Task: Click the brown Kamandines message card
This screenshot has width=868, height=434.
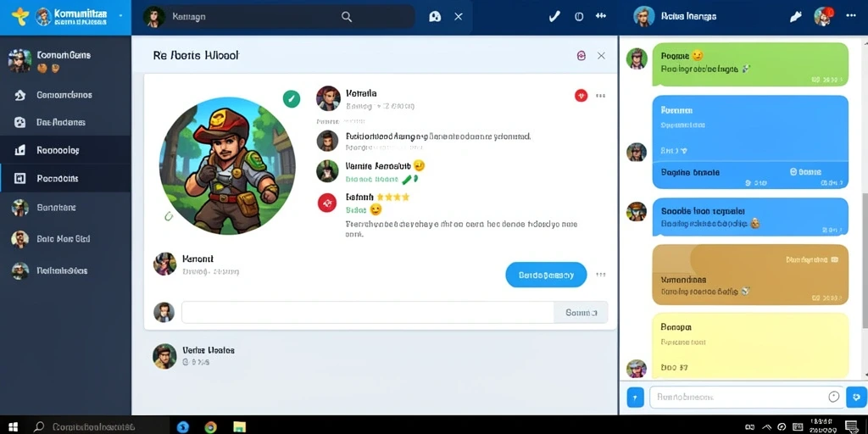Action: (x=750, y=275)
